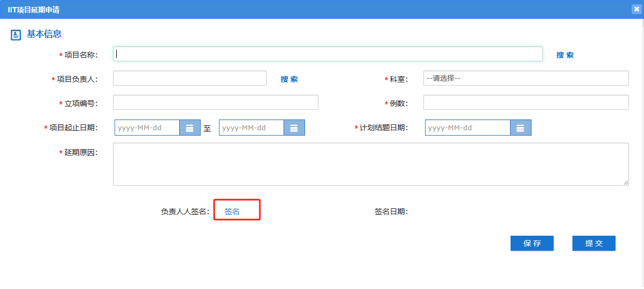644x289 pixels.
Task: Click the 立项编号 project number field
Action: (215, 103)
